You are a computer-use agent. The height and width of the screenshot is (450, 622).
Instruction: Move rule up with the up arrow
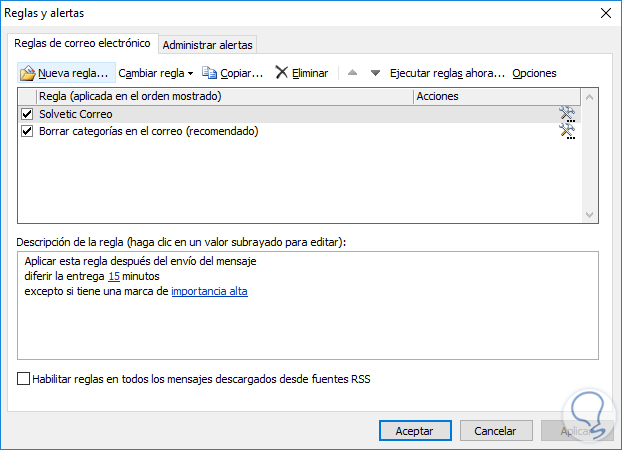click(x=351, y=73)
